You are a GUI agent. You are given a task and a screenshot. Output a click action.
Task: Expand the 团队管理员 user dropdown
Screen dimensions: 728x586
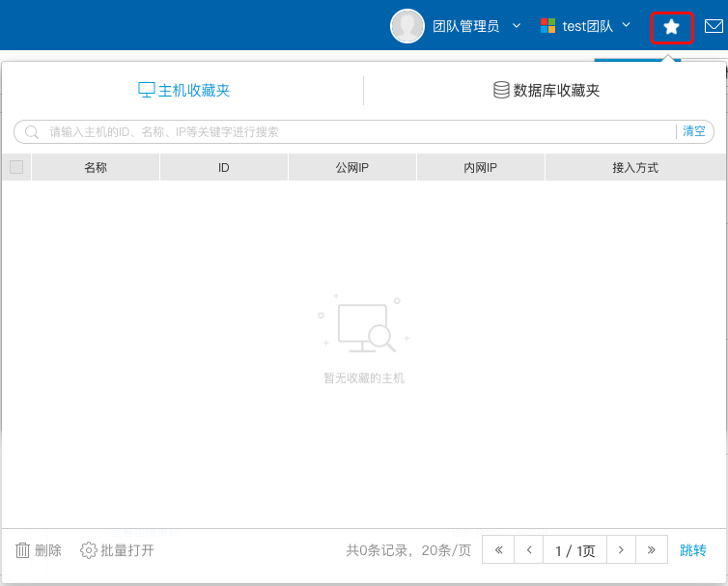516,26
